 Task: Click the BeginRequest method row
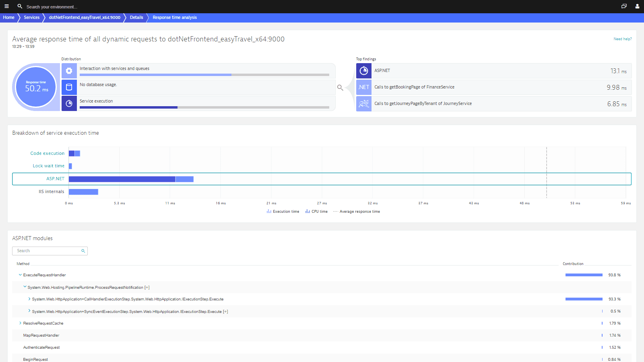[x=322, y=359]
